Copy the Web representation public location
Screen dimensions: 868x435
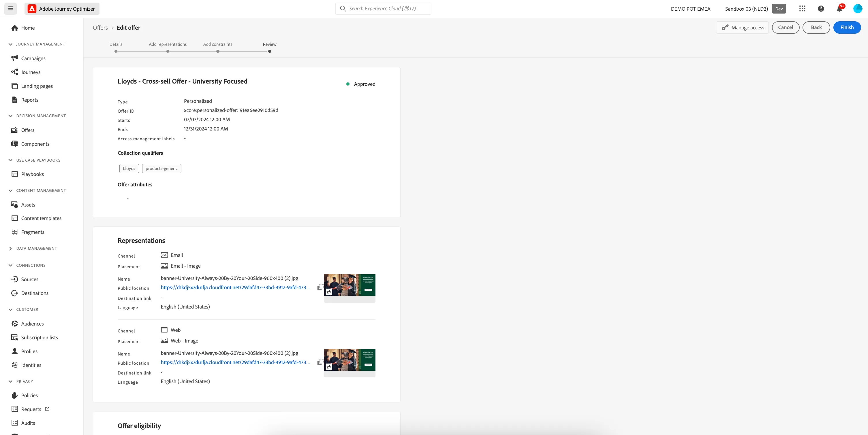pos(320,362)
